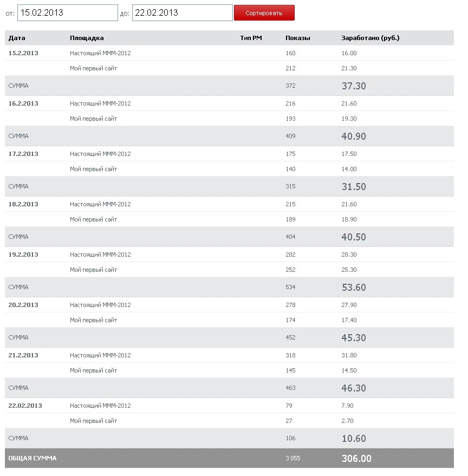Select the Тип РМ column header
This screenshot has width=468, height=476.
tap(251, 38)
